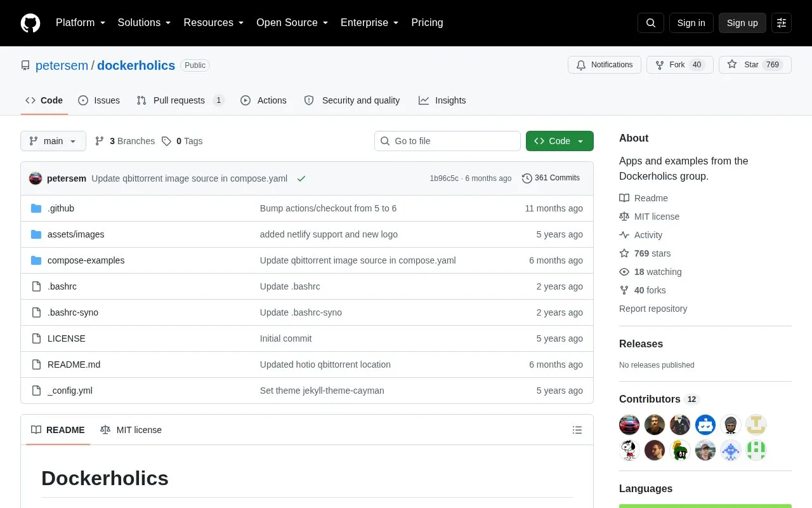Click the Sign in button

tap(691, 23)
